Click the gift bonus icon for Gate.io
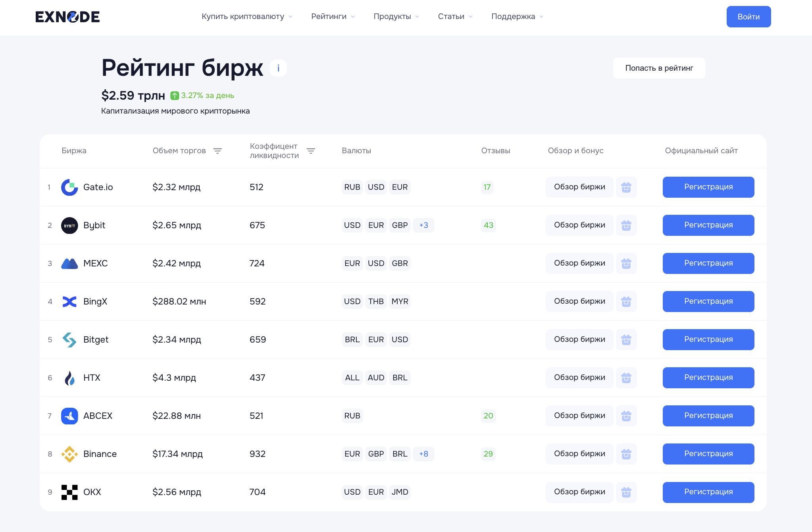 [x=626, y=187]
